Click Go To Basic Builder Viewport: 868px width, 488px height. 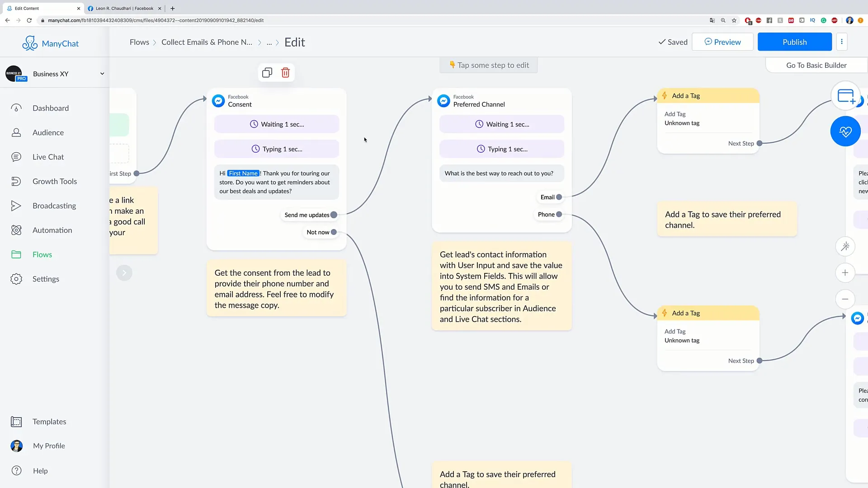tap(816, 65)
